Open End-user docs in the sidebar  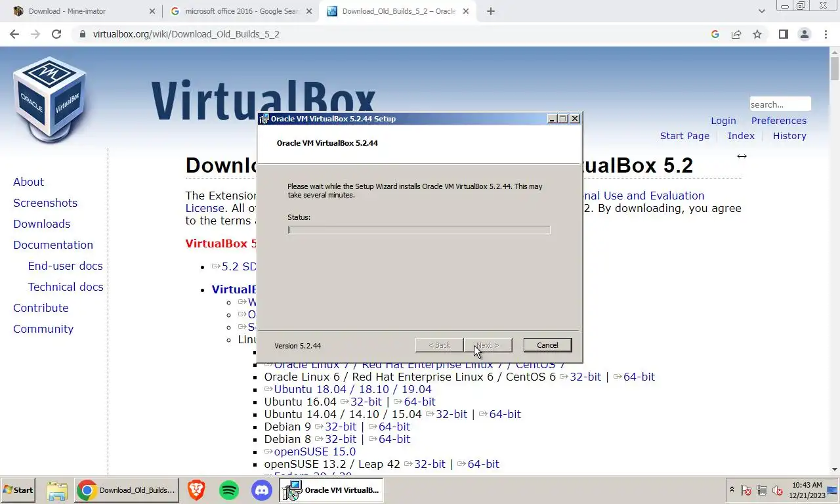point(65,266)
